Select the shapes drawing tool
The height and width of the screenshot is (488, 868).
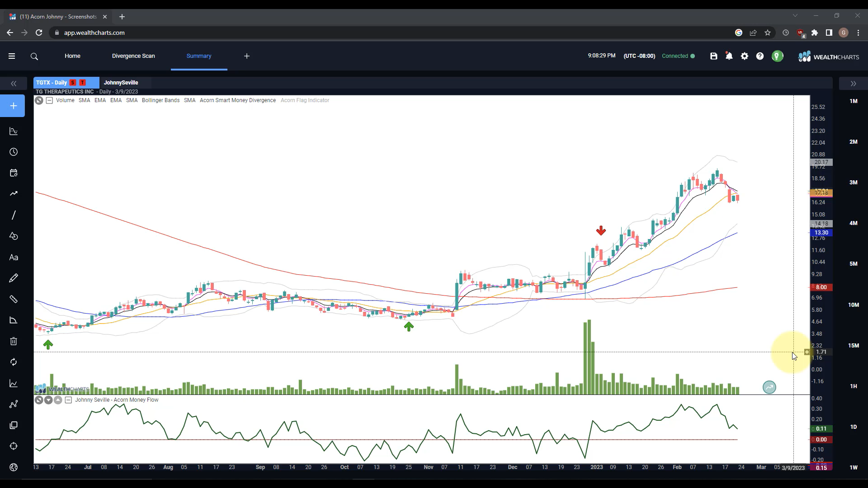pyautogui.click(x=14, y=236)
